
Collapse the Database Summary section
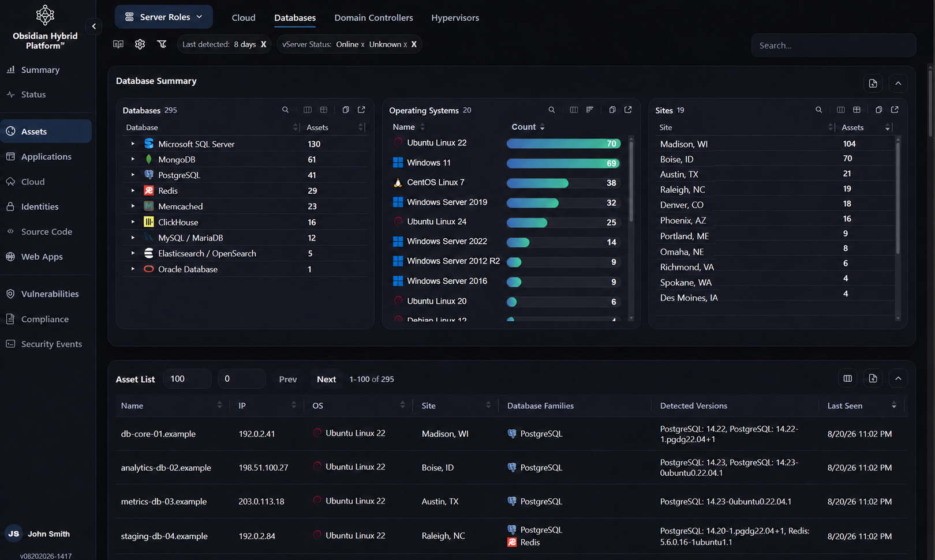pyautogui.click(x=898, y=84)
